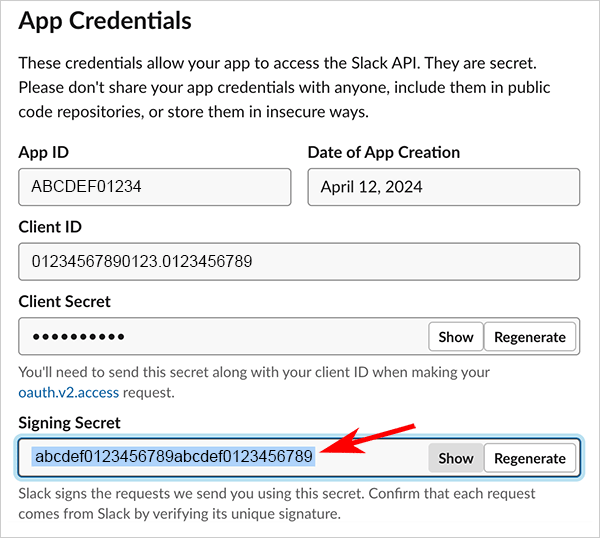Click the Client ID label
The image size is (600, 538).
pos(50,227)
